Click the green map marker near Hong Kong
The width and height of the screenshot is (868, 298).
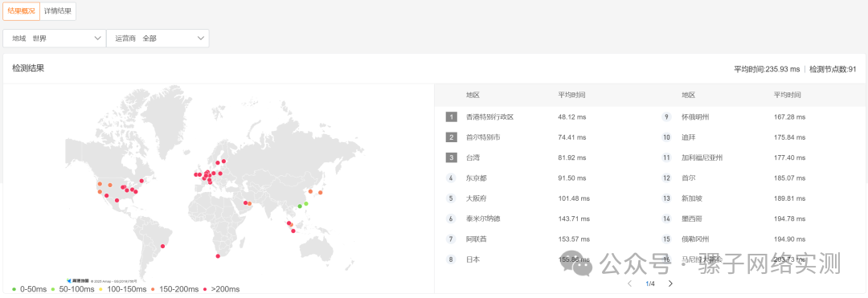(x=300, y=206)
